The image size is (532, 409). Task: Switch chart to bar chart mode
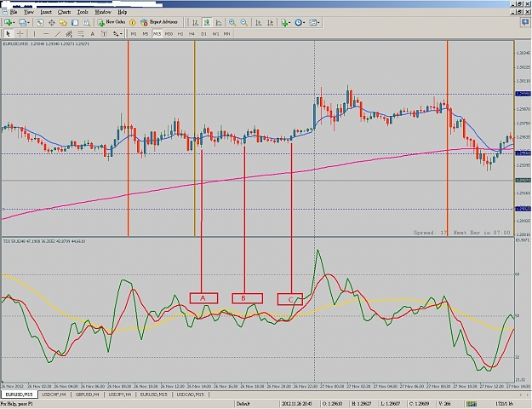(x=195, y=22)
